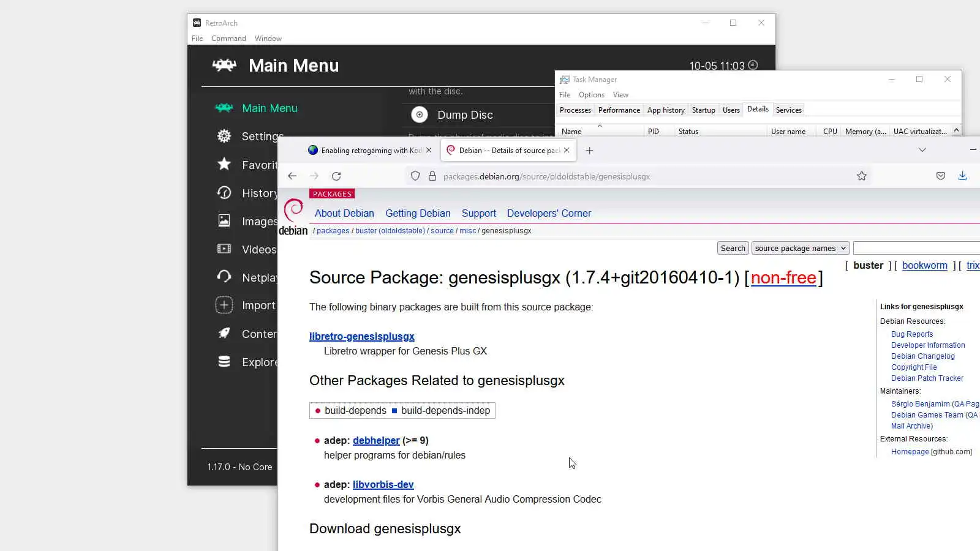Select Main Menu invader icon in RetroArch sidebar
980x551 pixels.
click(x=224, y=108)
